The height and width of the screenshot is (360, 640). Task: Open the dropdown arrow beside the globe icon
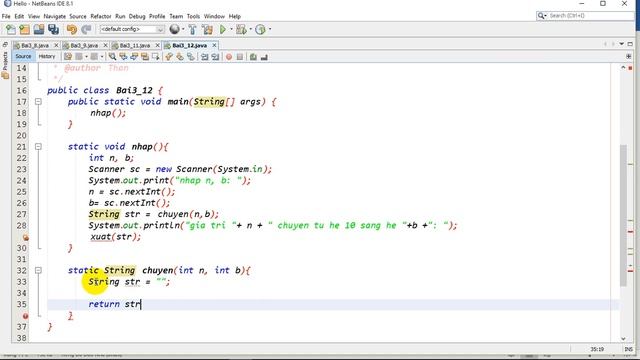pyautogui.click(x=183, y=29)
